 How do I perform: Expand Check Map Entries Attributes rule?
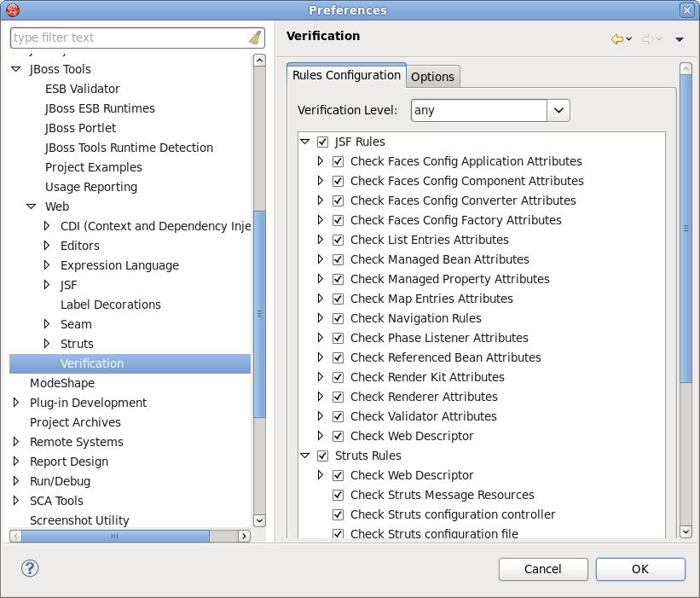click(x=320, y=299)
